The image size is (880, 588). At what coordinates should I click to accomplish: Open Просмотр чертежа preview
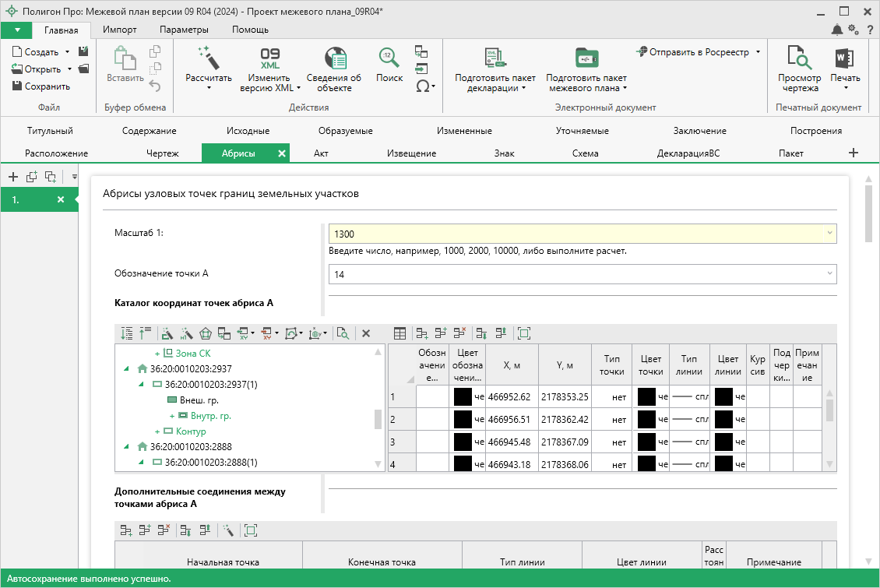click(x=799, y=58)
